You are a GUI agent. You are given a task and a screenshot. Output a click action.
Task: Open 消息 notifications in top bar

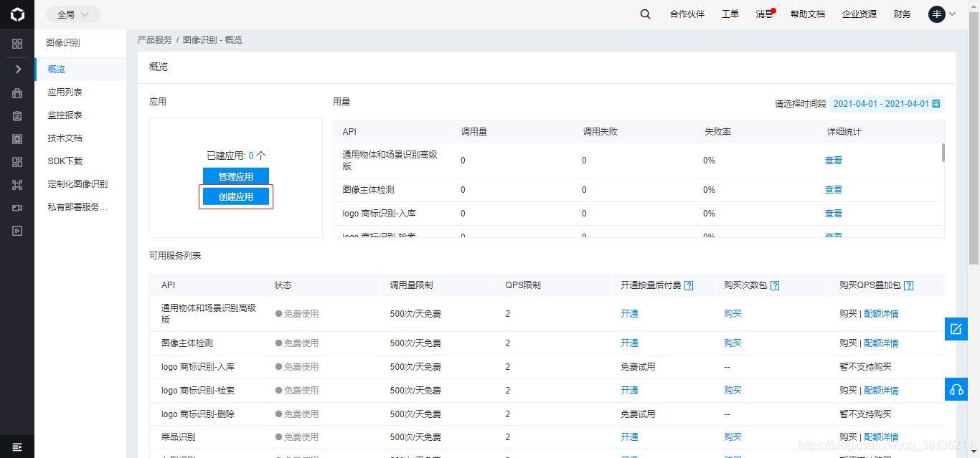click(x=764, y=14)
